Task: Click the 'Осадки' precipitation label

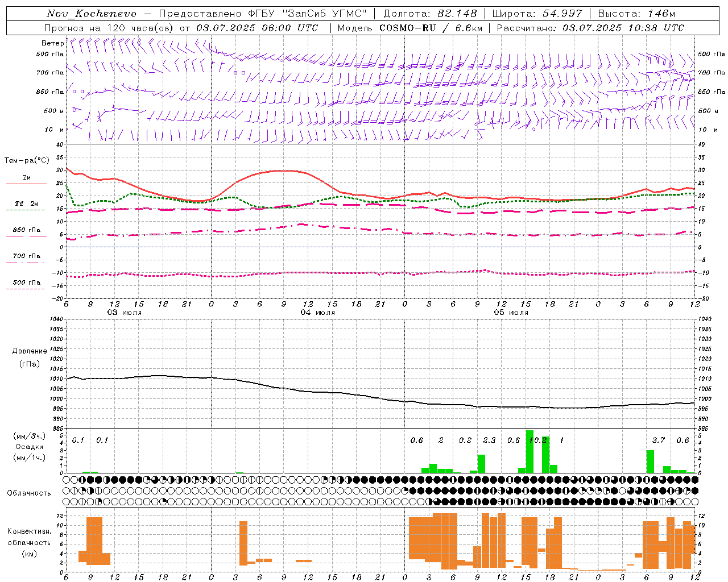Action: [28, 447]
